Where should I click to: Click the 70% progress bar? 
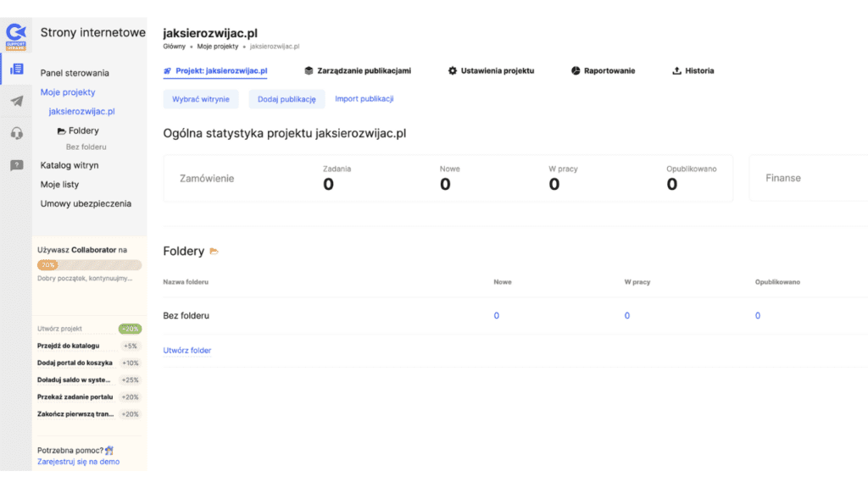89,265
